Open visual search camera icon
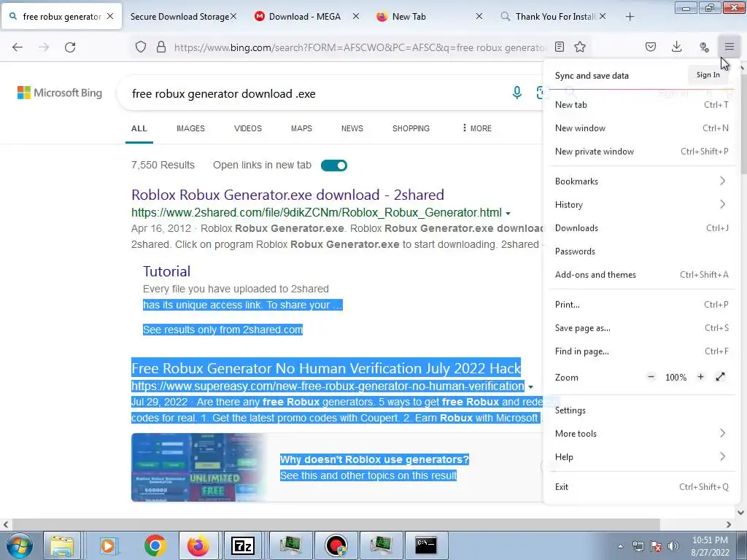Image resolution: width=747 pixels, height=560 pixels. (541, 93)
